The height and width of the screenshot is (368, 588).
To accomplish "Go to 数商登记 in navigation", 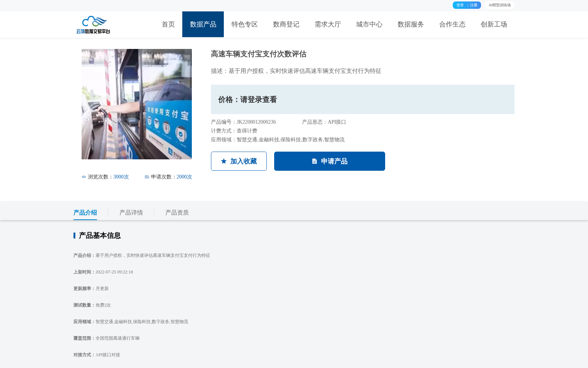I will [286, 24].
